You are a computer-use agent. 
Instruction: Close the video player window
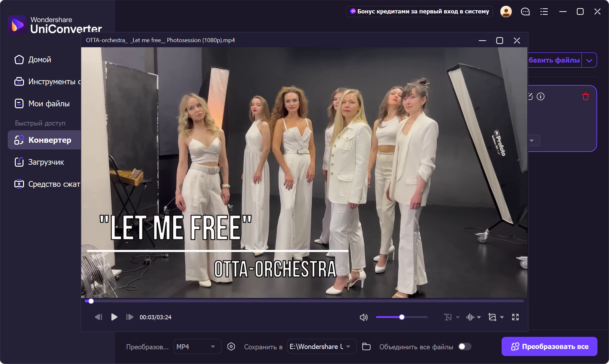pyautogui.click(x=517, y=41)
